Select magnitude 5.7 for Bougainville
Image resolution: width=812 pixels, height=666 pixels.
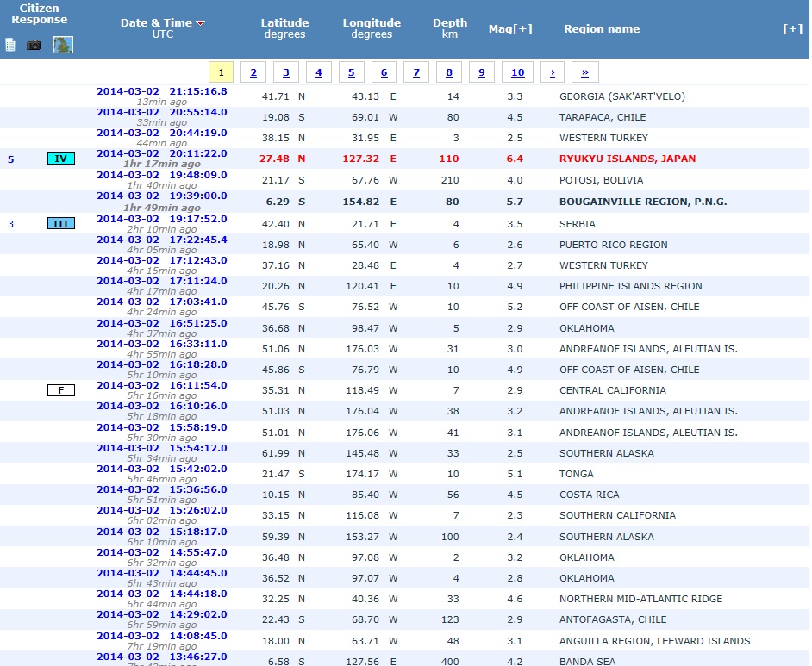(515, 202)
